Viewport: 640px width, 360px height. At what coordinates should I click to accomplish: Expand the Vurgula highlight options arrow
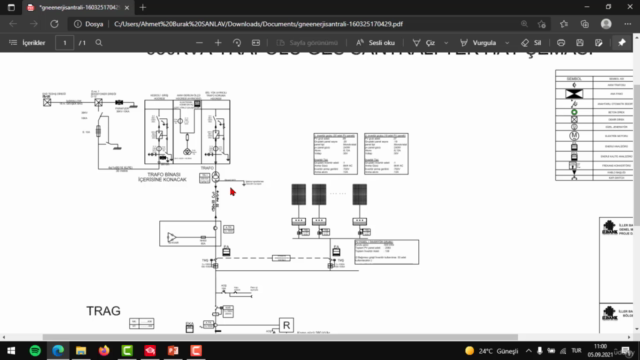point(507,43)
